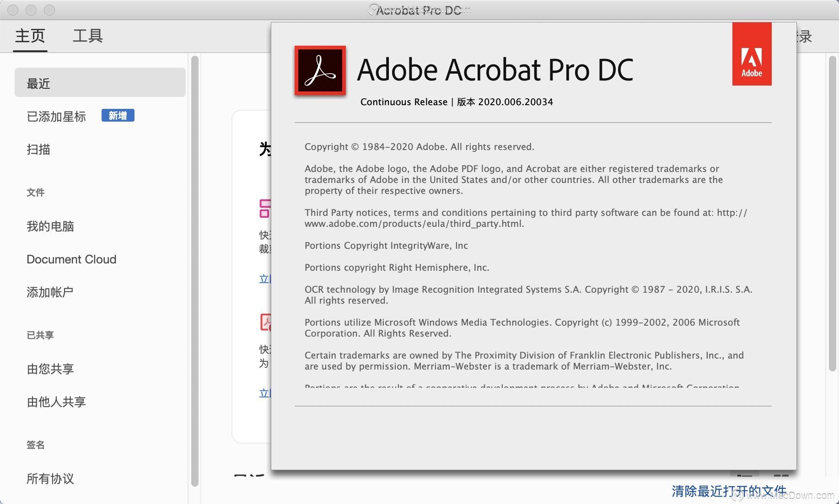Viewport: 839px width, 504px height.
Task: Click 清除最近打开的文件 link
Action: pos(729,491)
